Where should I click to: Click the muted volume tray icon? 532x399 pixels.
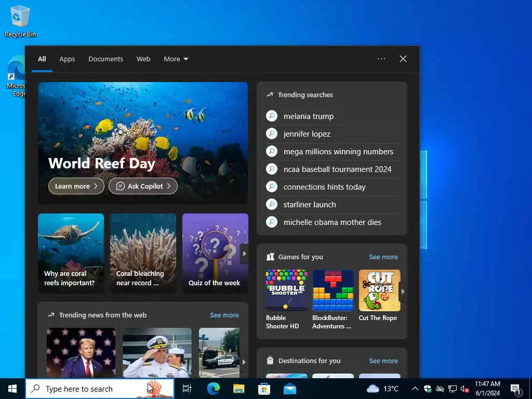[x=464, y=389]
